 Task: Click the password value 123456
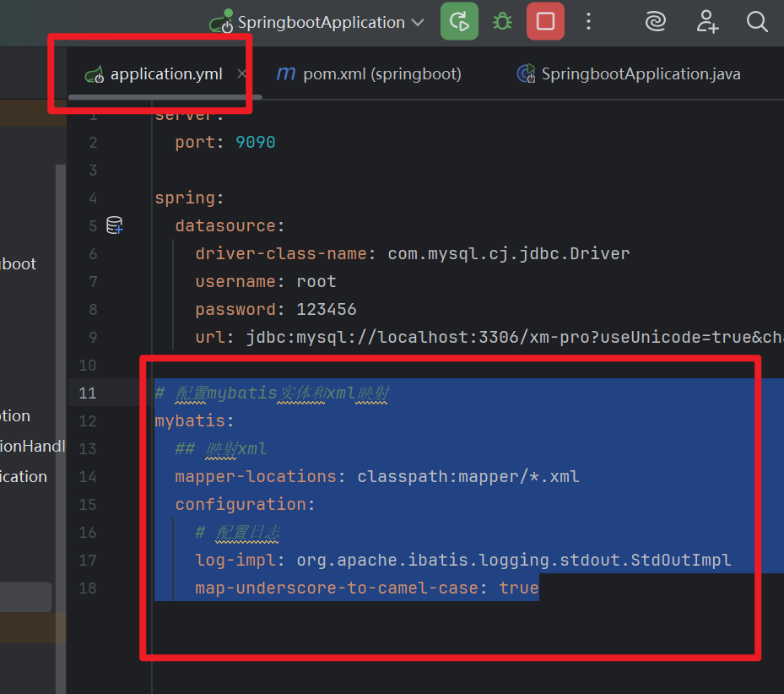(x=326, y=309)
